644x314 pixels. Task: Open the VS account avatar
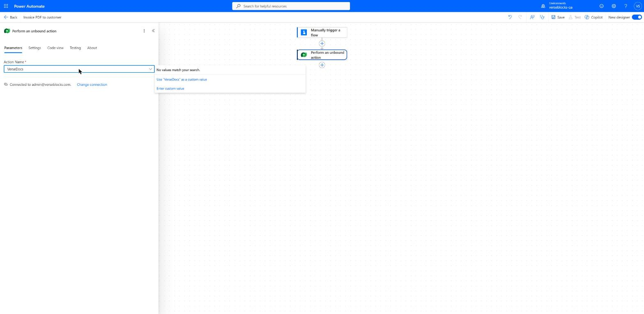pos(637,6)
